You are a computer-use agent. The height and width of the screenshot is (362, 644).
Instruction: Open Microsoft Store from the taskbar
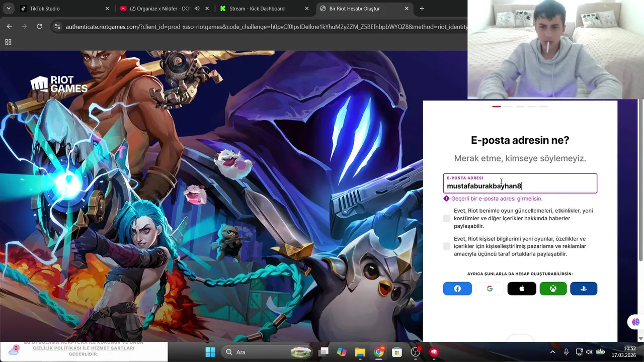click(397, 352)
